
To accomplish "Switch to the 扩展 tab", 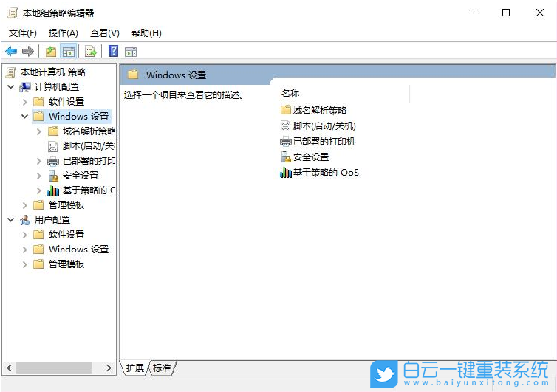I will point(134,368).
